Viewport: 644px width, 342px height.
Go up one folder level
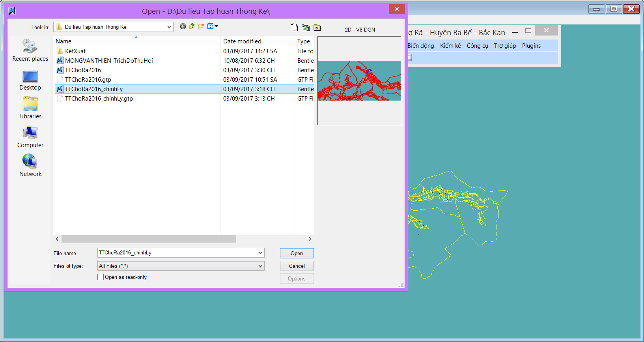pyautogui.click(x=192, y=26)
